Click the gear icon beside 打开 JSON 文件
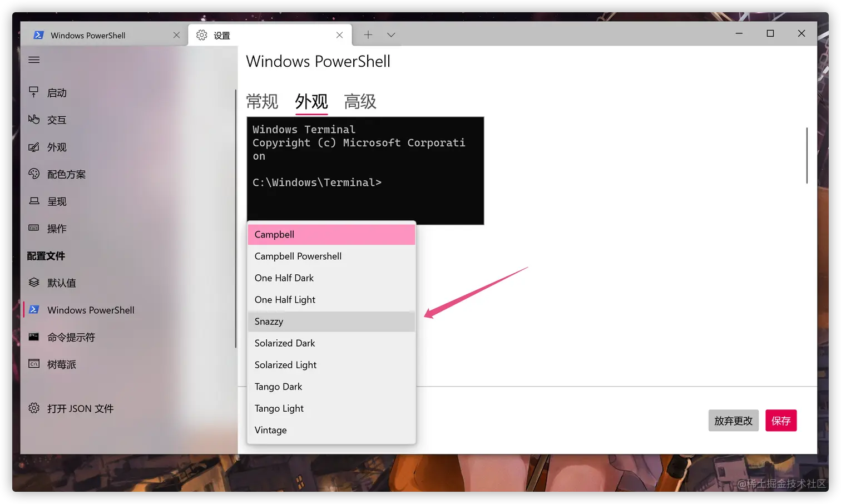Viewport: 841px width, 504px height. click(x=34, y=408)
